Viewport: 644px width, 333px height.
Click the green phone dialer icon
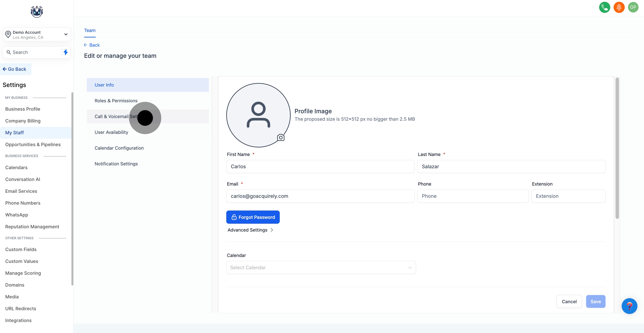(x=604, y=7)
